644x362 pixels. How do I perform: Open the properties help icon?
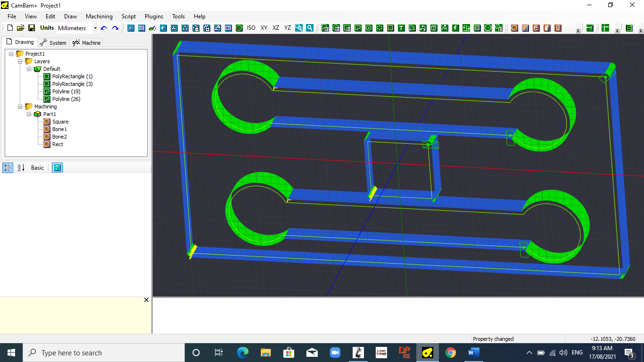[57, 167]
